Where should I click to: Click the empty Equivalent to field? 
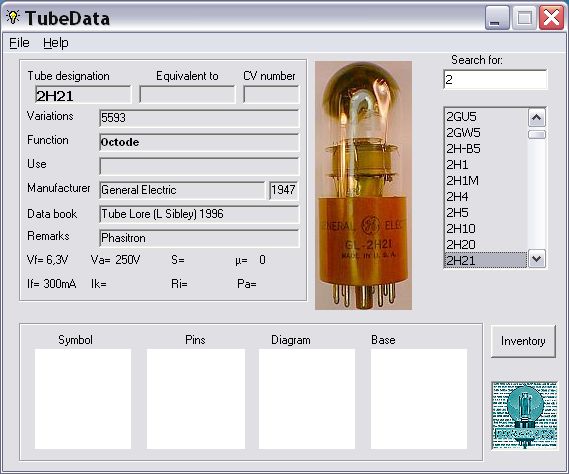pos(187,95)
